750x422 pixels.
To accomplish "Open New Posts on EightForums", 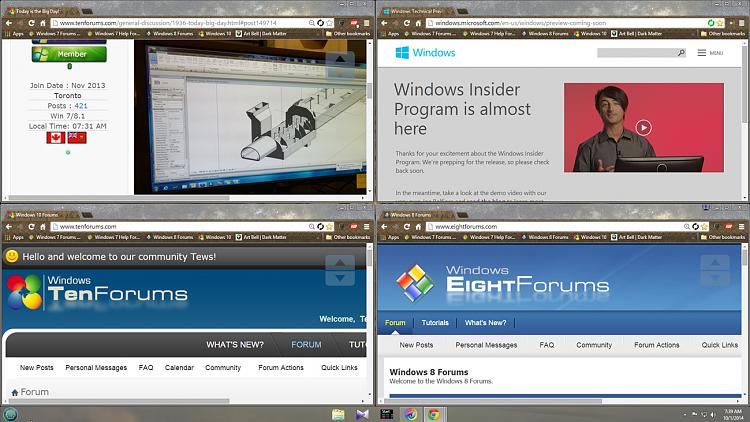I will click(x=416, y=345).
